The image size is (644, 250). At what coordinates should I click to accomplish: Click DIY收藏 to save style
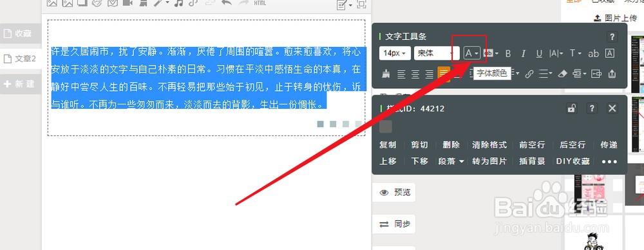click(573, 161)
